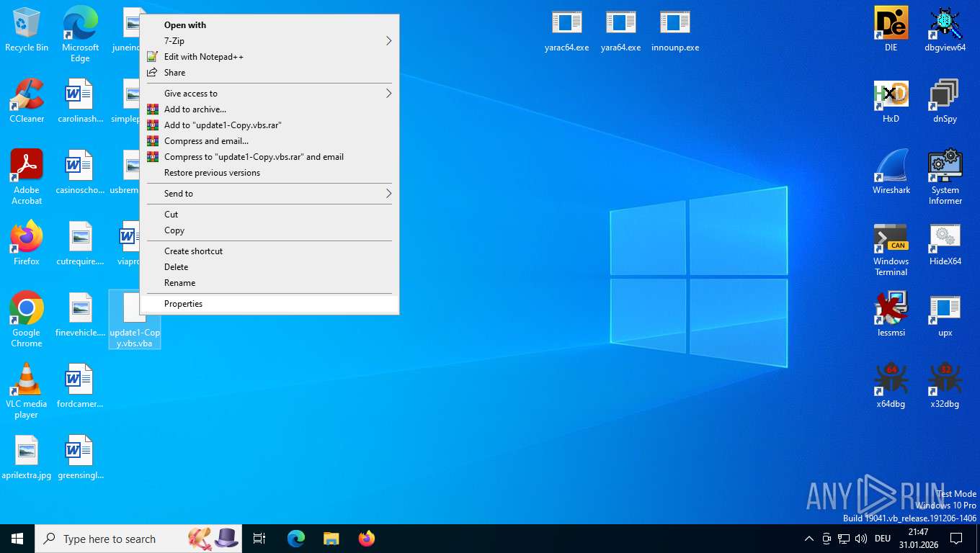Choose Edit with Notepad++

pyautogui.click(x=269, y=57)
